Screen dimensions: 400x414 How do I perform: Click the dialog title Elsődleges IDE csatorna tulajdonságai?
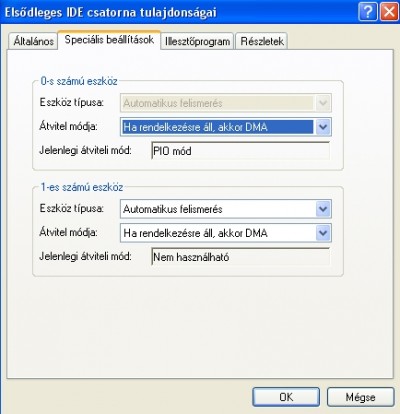110,13
